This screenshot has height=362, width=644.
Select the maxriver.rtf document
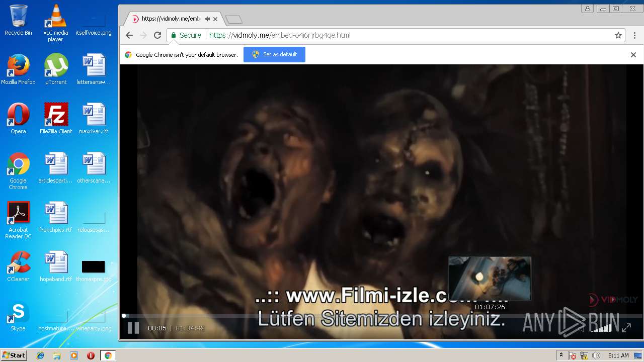[x=94, y=119]
